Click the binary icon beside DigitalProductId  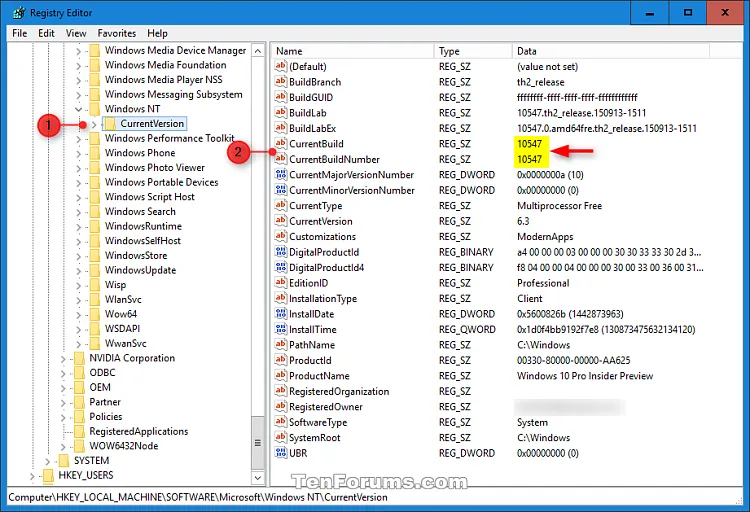click(x=280, y=252)
